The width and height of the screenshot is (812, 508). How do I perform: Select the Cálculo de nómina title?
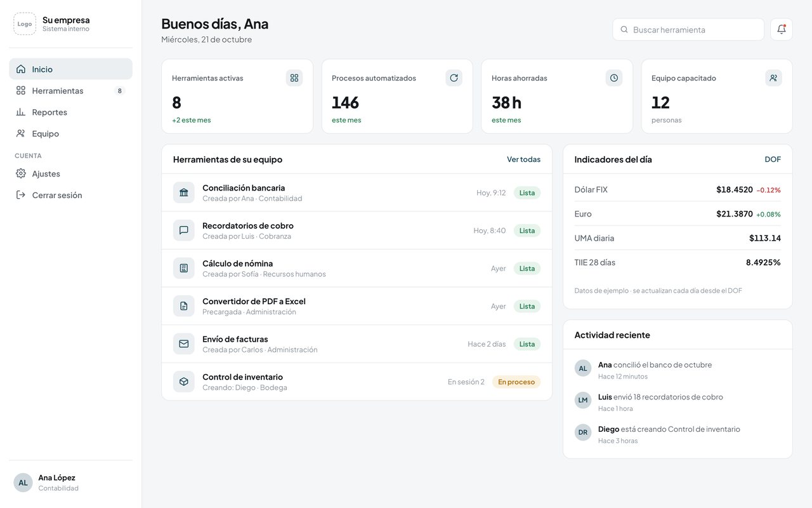(238, 264)
